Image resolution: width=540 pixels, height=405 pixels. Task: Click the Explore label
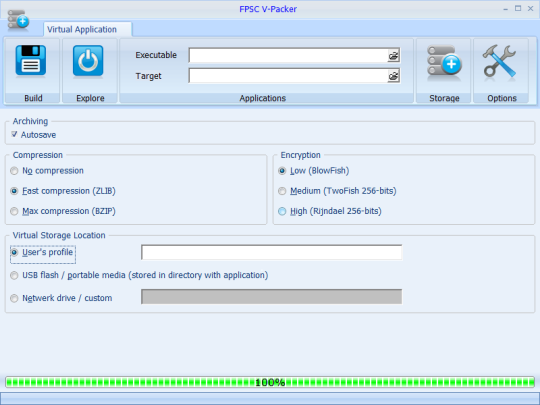click(90, 98)
